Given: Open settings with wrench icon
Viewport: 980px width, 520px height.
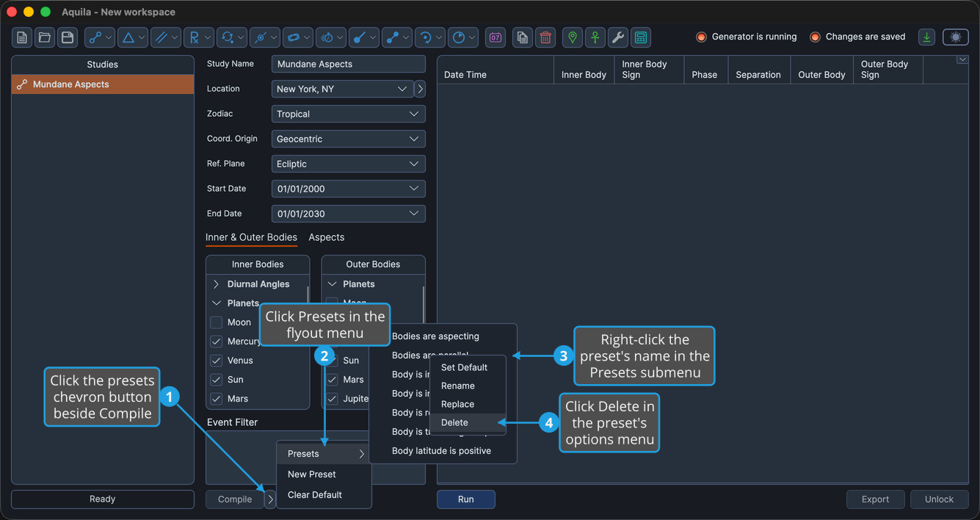Looking at the screenshot, I should click(618, 37).
